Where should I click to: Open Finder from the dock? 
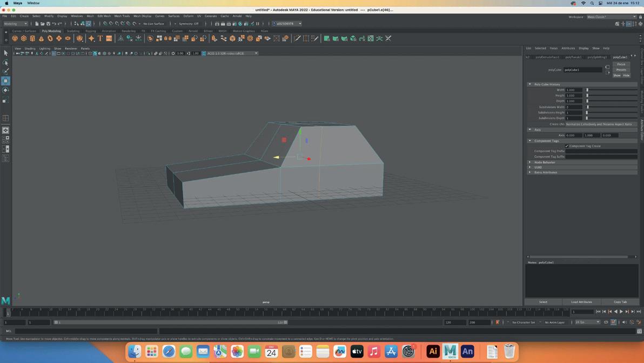[x=135, y=352]
